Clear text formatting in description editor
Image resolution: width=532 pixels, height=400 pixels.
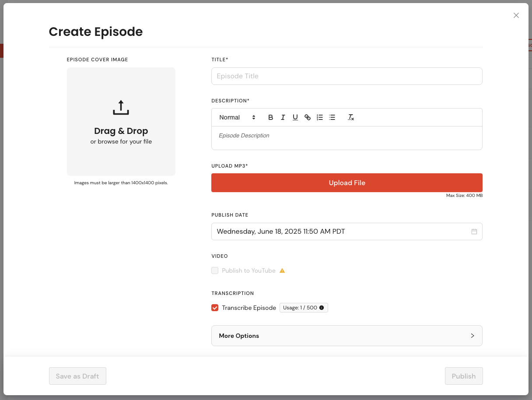coord(351,117)
